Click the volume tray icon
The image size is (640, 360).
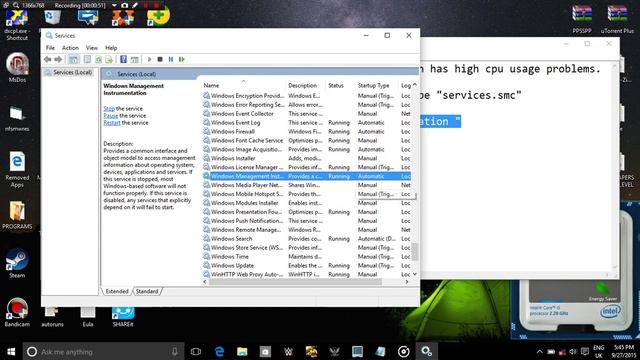coord(573,352)
